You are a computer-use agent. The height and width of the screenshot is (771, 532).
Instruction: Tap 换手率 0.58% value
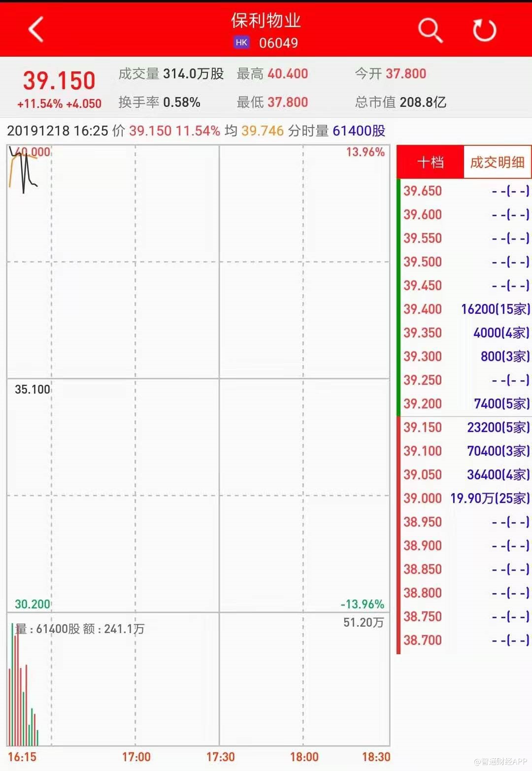[182, 102]
